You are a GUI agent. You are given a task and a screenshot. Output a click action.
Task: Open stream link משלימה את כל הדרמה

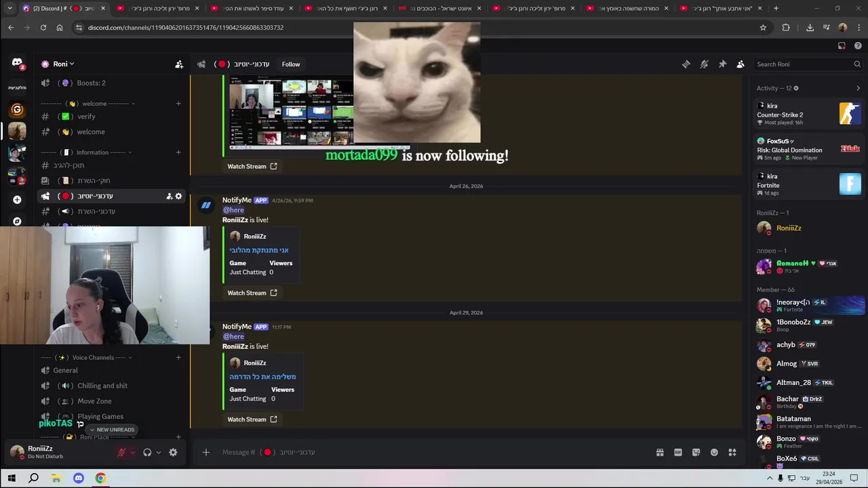click(x=262, y=377)
